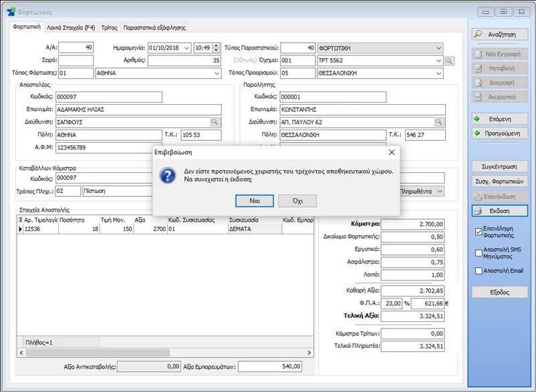Click the recipient Τ.Κ. field 546 27
536x392 pixels.
pos(425,135)
